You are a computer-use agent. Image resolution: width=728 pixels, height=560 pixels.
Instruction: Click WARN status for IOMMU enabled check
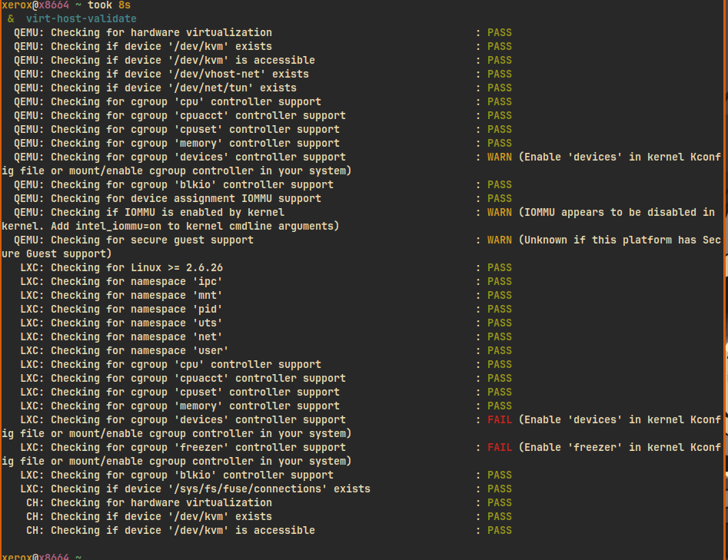click(x=499, y=212)
